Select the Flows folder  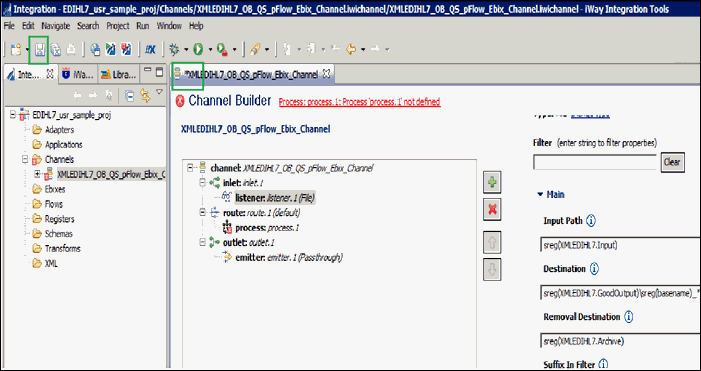pos(54,204)
